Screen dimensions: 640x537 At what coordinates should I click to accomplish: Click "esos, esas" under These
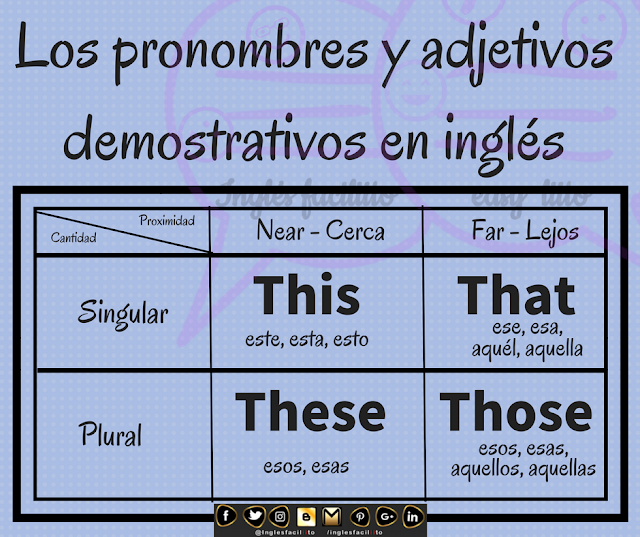pyautogui.click(x=306, y=466)
